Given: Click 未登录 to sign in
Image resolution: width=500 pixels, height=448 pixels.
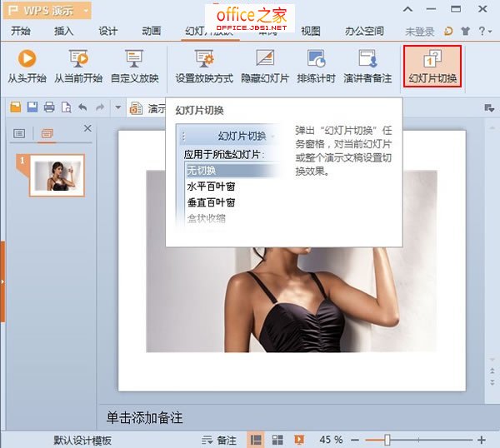Looking at the screenshot, I should click(420, 32).
